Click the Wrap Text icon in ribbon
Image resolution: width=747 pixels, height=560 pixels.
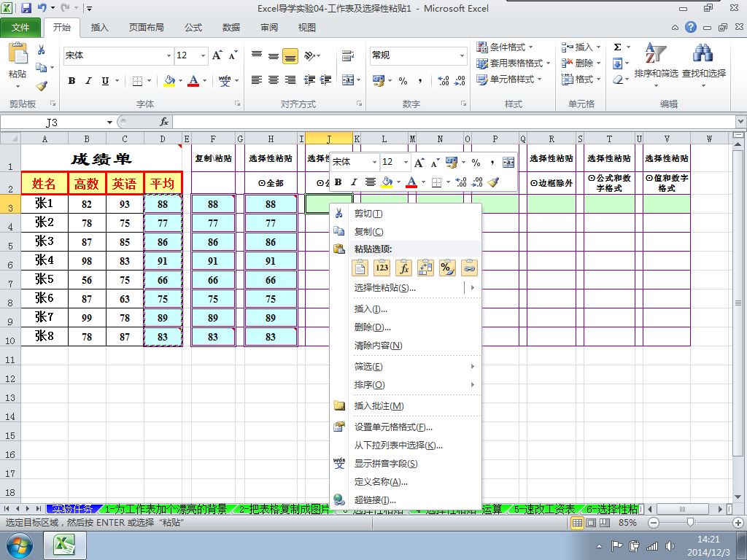[x=348, y=56]
